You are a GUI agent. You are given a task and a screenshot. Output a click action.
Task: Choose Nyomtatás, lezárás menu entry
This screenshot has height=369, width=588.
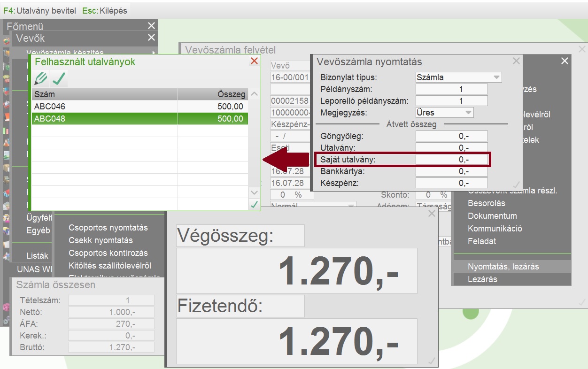click(x=512, y=267)
